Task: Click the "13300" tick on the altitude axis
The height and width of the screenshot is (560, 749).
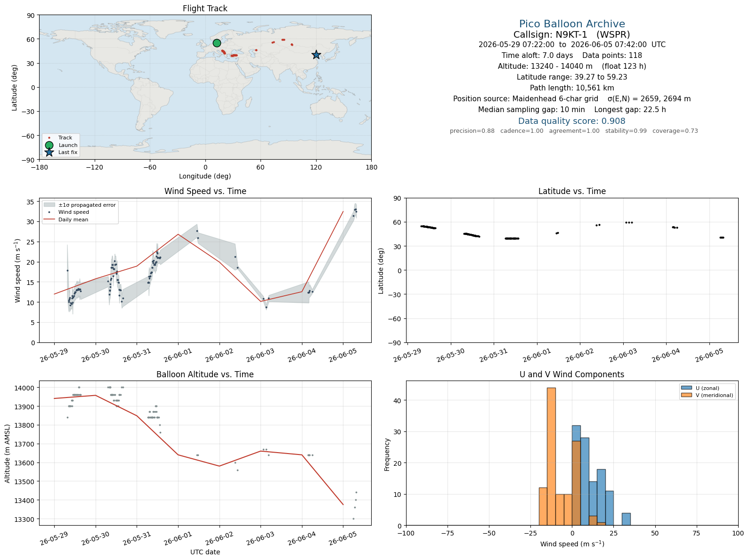Action: (x=25, y=519)
